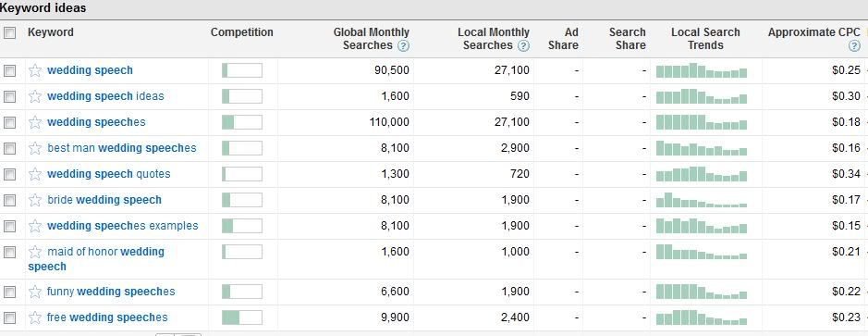The height and width of the screenshot is (336, 868).
Task: Click trend chart for 'funny wedding speeches'
Action: pos(702,292)
